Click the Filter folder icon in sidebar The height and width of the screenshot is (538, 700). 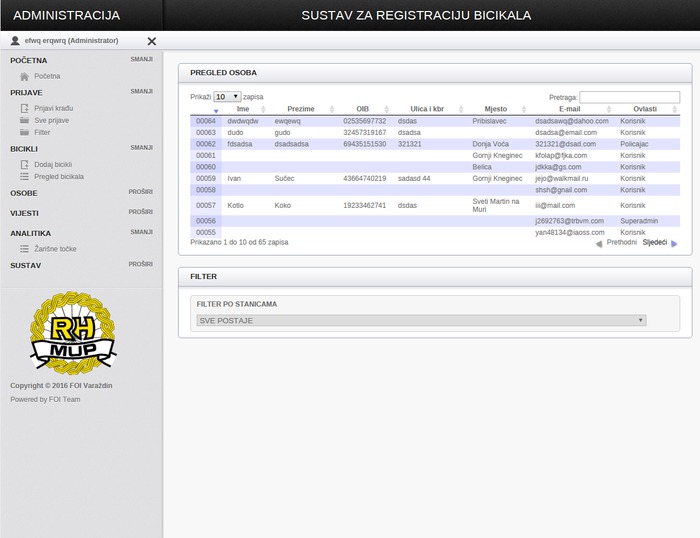tap(24, 132)
